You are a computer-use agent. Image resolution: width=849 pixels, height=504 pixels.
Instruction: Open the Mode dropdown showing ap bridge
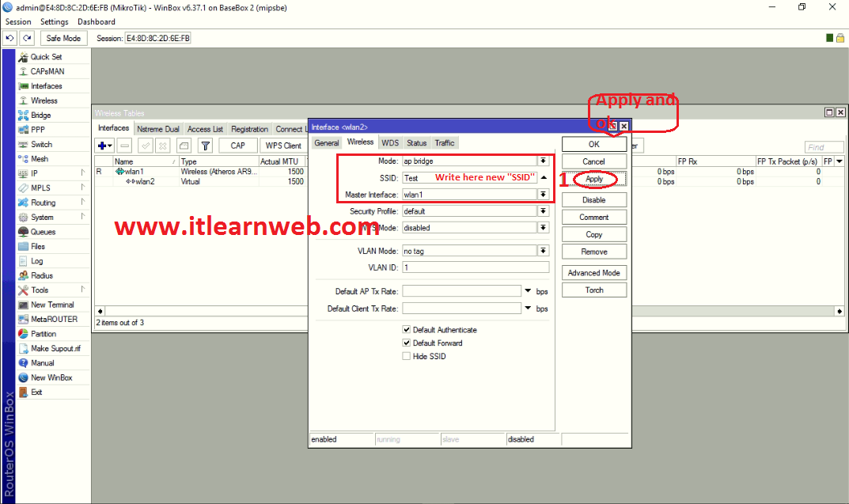click(x=542, y=161)
